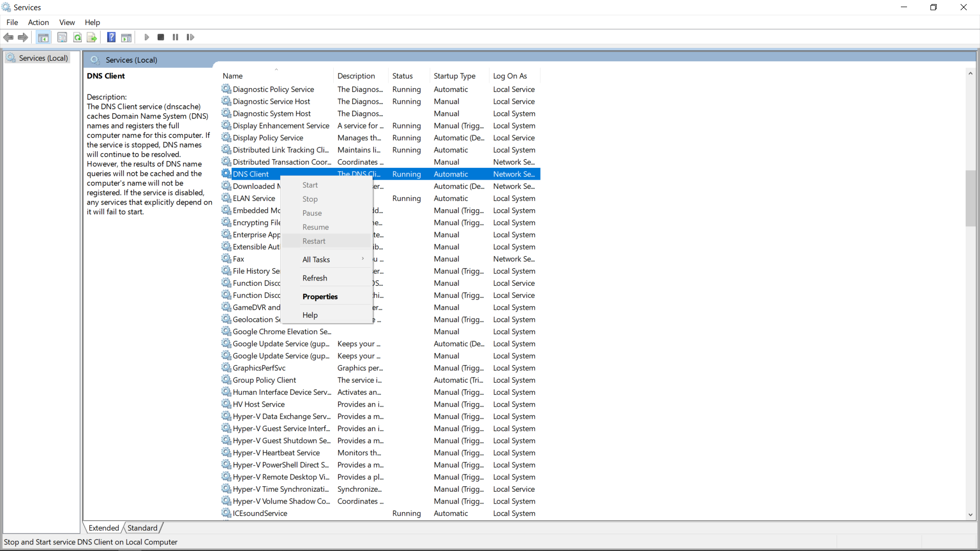Choose Properties in the context menu
The image size is (980, 551).
(x=327, y=296)
